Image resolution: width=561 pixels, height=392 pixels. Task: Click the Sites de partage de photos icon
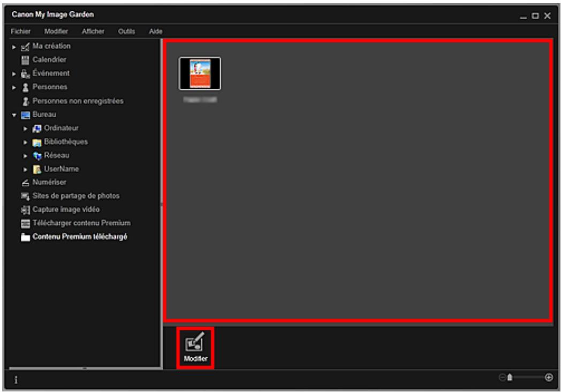click(x=24, y=196)
